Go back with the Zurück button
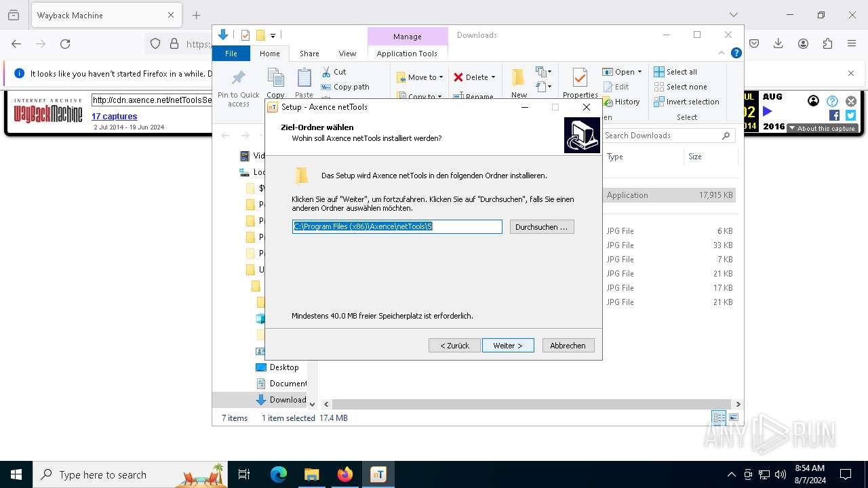 point(454,346)
